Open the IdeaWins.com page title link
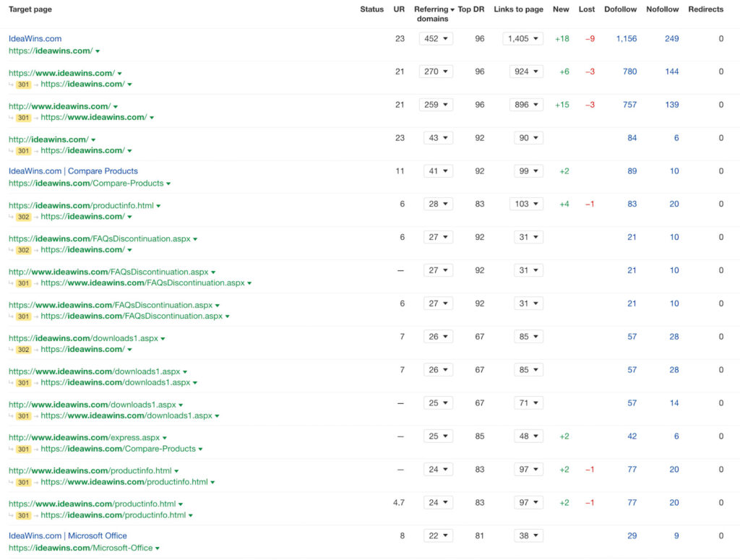 point(35,39)
